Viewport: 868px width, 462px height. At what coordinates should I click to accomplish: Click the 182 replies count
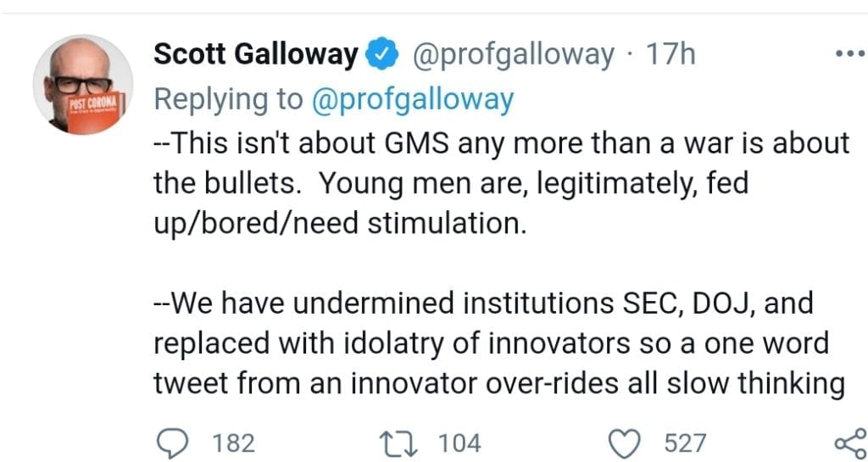click(234, 443)
